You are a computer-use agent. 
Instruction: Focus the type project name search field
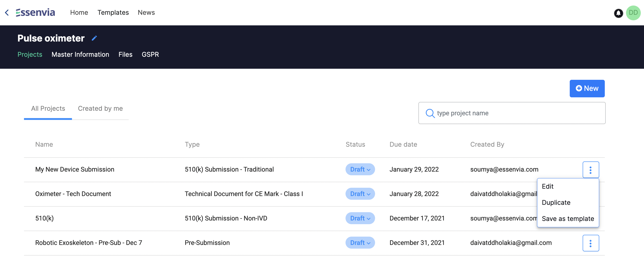(512, 113)
